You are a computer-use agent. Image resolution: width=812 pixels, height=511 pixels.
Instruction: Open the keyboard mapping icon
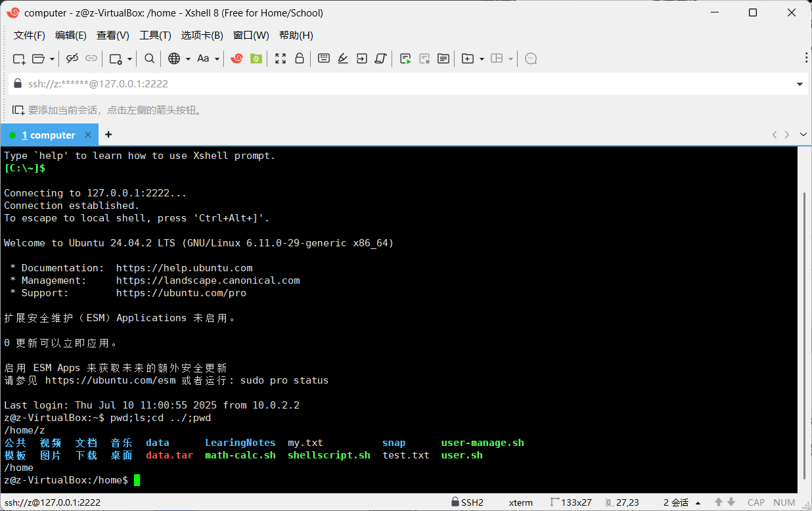click(x=324, y=58)
